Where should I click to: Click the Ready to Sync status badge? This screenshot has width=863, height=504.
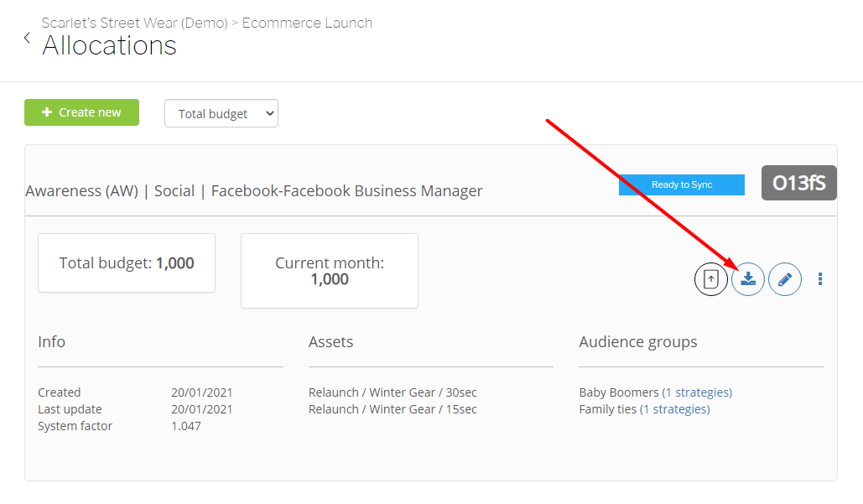coord(681,184)
